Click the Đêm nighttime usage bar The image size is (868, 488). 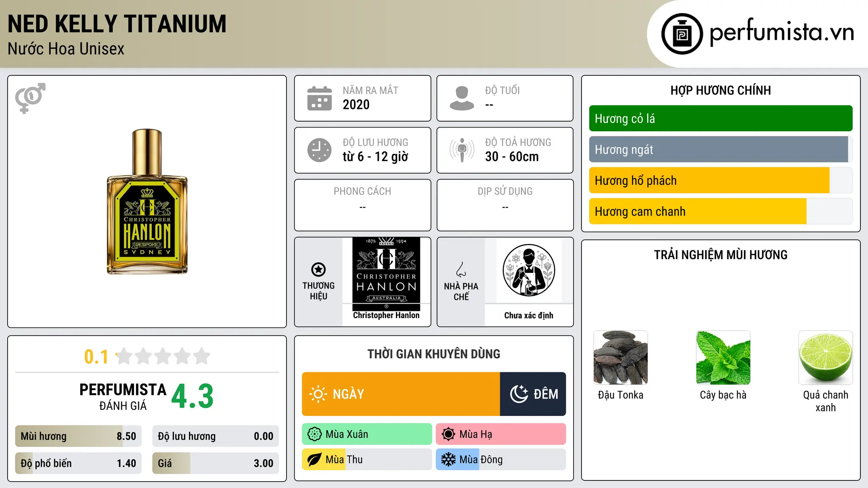coord(533,394)
